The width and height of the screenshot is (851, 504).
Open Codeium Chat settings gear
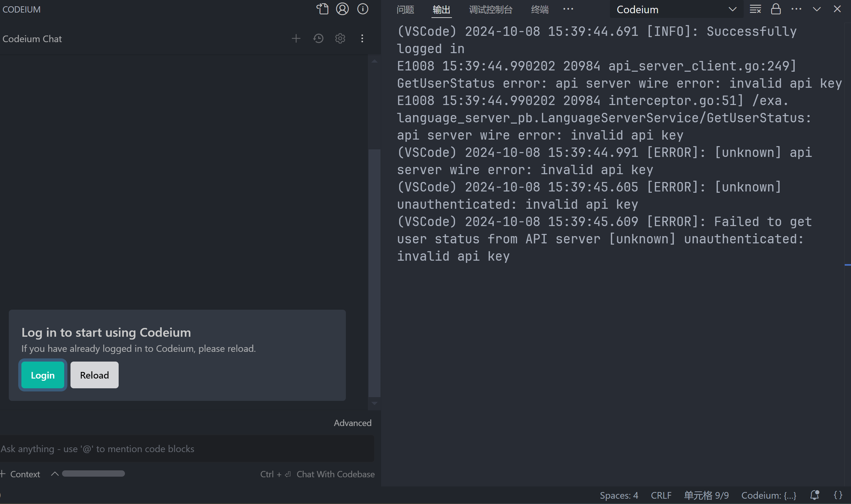pyautogui.click(x=340, y=39)
